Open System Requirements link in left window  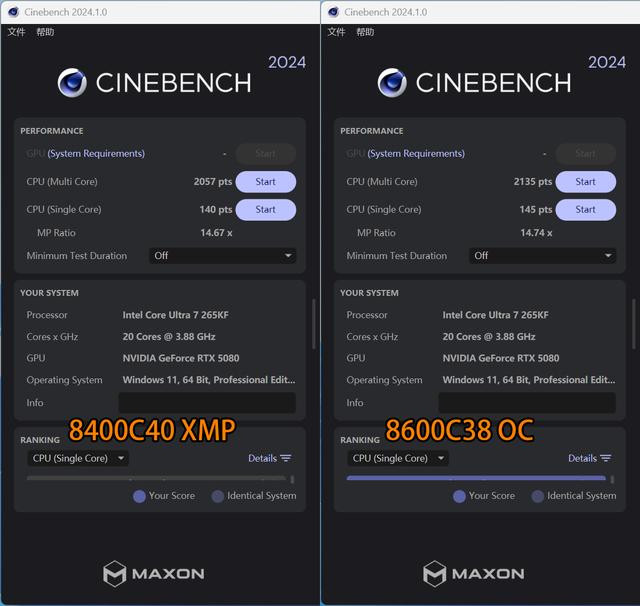pyautogui.click(x=96, y=154)
